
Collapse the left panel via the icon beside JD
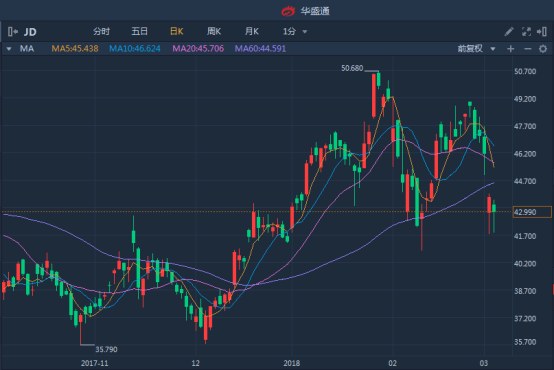pos(12,32)
